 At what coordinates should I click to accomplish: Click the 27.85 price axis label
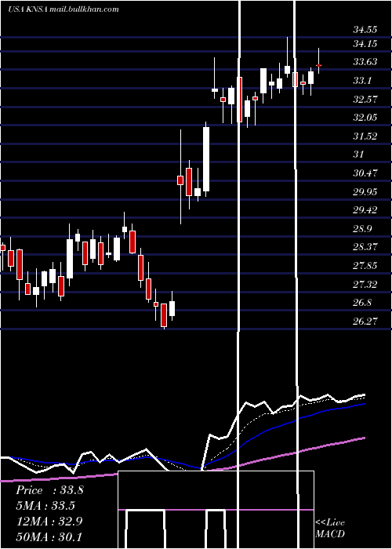[x=365, y=265]
